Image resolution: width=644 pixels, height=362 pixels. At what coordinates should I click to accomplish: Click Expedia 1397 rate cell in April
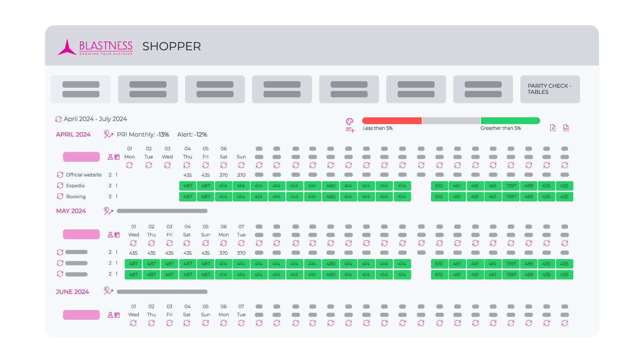[x=511, y=186]
